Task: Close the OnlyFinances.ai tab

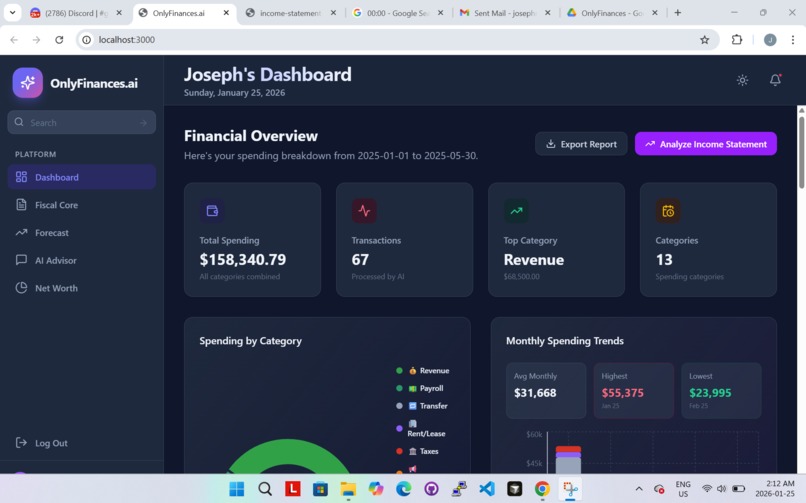Action: [226, 13]
